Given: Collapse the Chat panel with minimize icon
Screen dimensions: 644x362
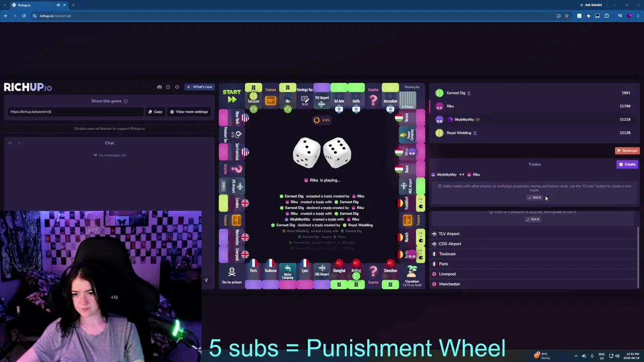Looking at the screenshot, I should click(19, 143).
